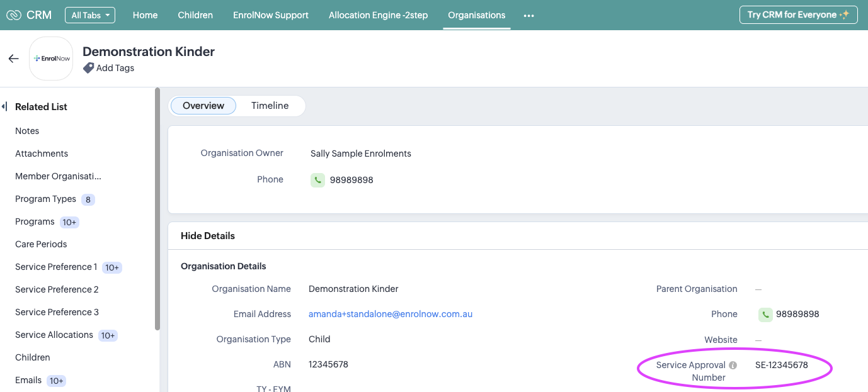The image size is (868, 392).
Task: Click the Add Tags tag icon
Action: point(88,68)
